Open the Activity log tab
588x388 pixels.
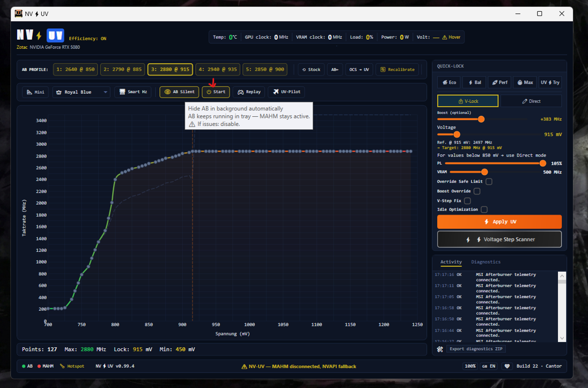point(451,262)
